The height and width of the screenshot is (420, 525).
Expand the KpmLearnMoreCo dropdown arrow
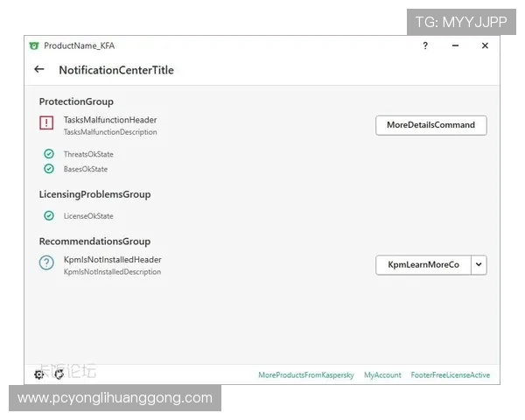479,264
